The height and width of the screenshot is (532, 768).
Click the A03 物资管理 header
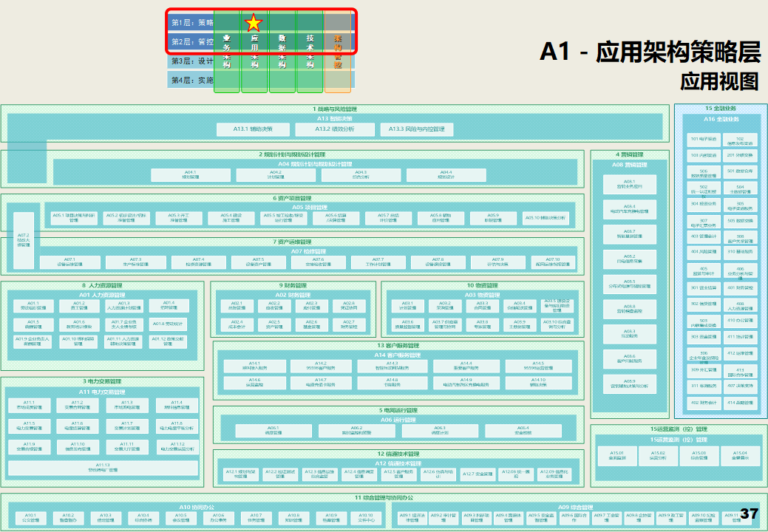(483, 295)
